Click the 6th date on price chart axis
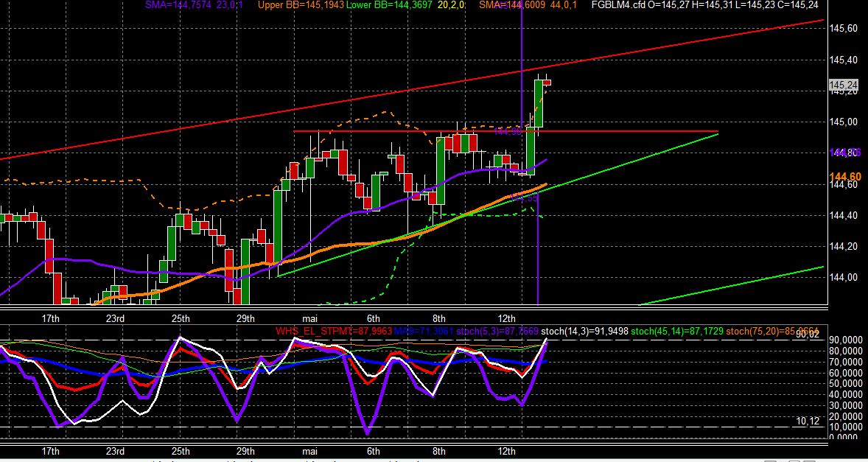 [x=374, y=318]
